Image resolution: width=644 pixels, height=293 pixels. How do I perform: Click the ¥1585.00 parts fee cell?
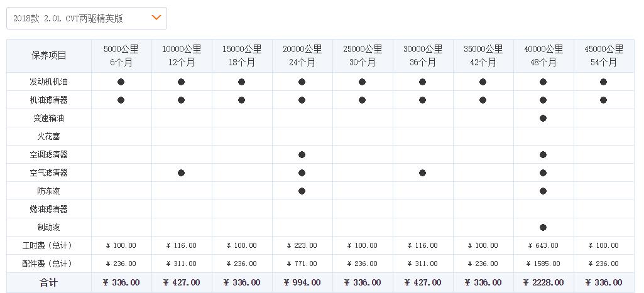[x=543, y=264]
